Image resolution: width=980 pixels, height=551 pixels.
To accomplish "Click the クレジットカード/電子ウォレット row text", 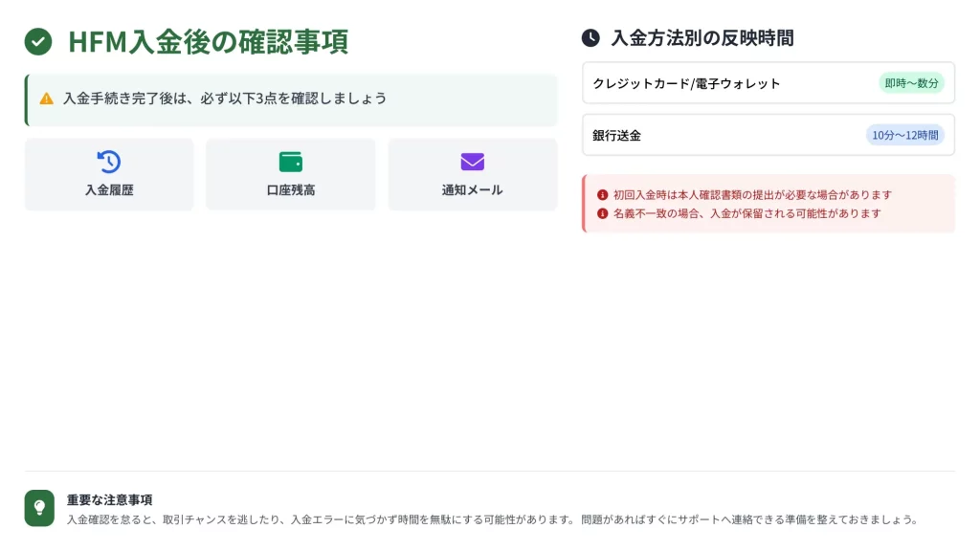I will tap(686, 83).
